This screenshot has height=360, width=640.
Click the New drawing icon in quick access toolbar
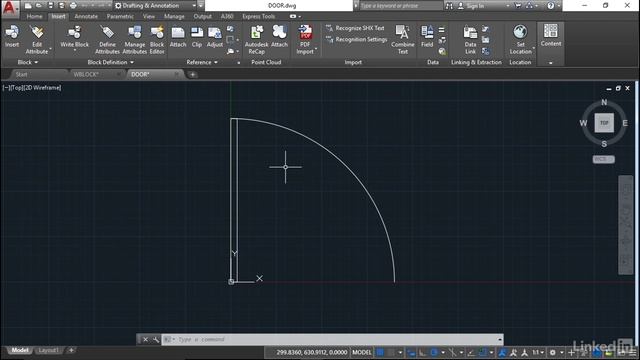pyautogui.click(x=28, y=6)
